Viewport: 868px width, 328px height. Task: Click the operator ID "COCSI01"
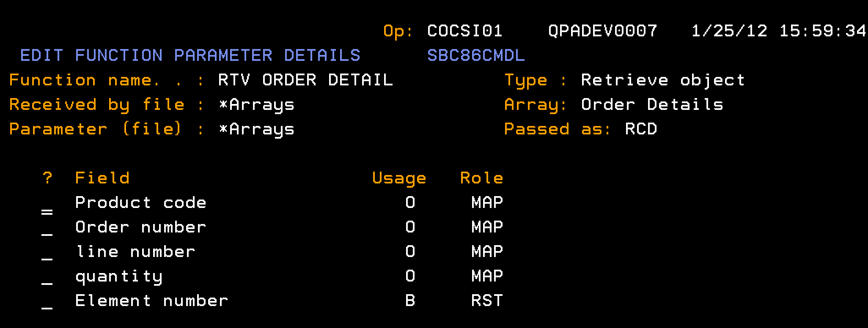[x=465, y=31]
